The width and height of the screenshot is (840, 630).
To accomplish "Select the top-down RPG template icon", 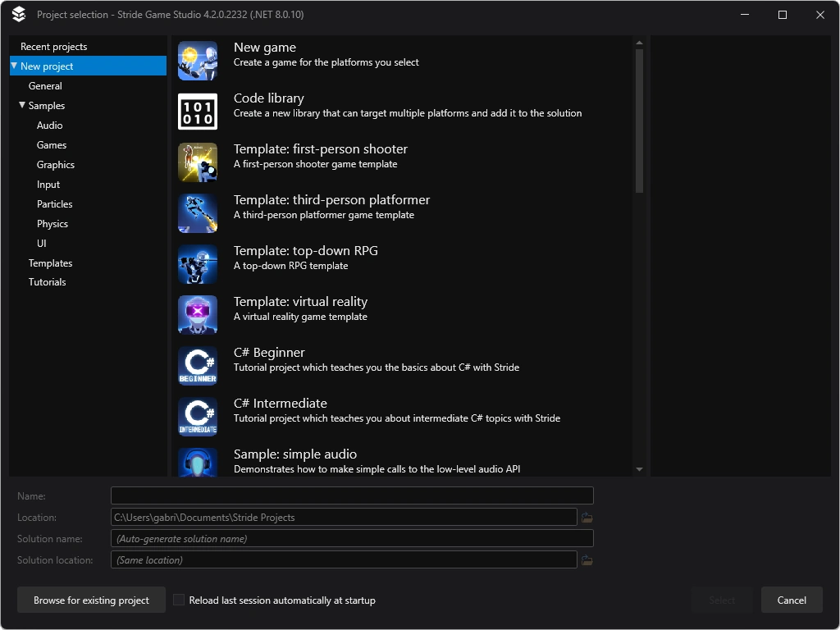I will coord(197,263).
